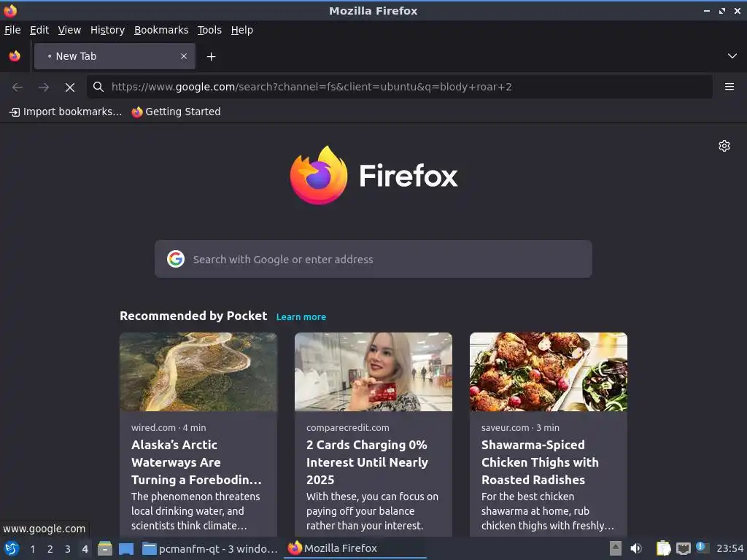Screen dimensions: 747x560
Task: Open the Firefox View pinned icon
Action: pos(15,56)
